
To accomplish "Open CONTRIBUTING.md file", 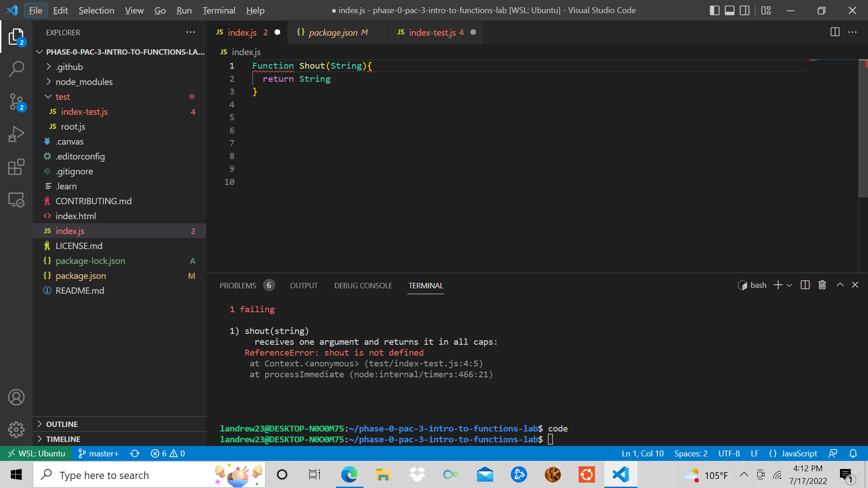I will click(119, 201).
